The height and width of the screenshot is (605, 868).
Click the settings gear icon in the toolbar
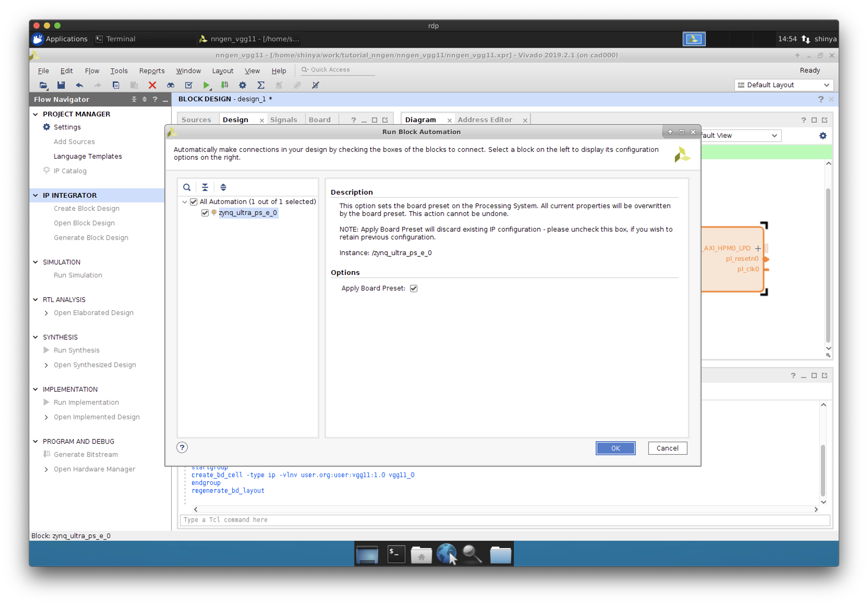click(243, 85)
